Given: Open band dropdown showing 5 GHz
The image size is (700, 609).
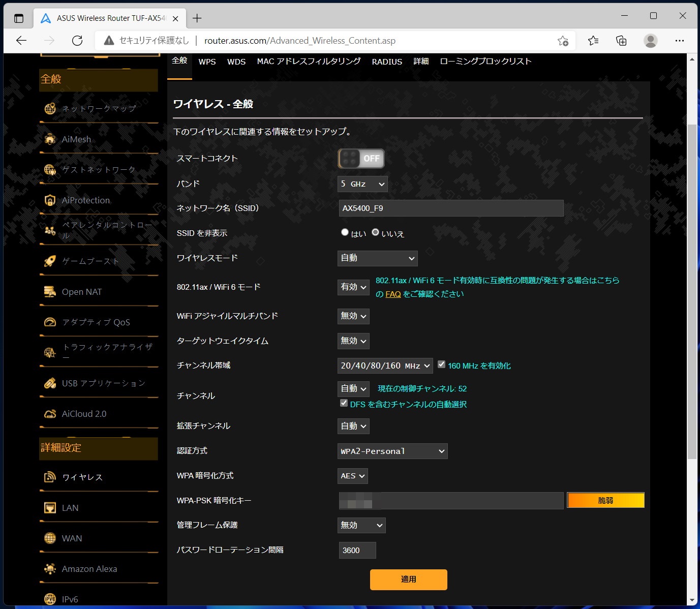Looking at the screenshot, I should (x=362, y=184).
